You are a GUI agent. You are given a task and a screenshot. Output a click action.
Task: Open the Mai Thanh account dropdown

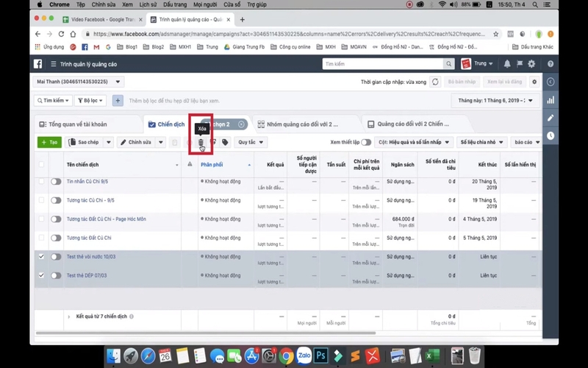click(x=79, y=82)
